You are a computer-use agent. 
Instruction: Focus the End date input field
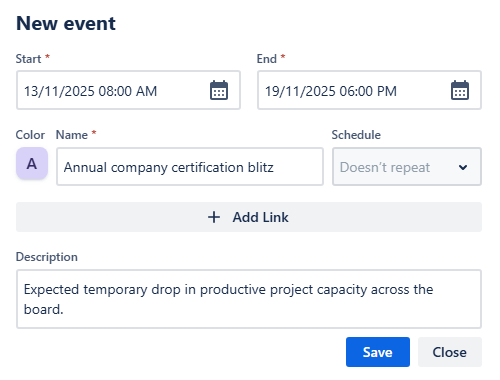coord(369,90)
